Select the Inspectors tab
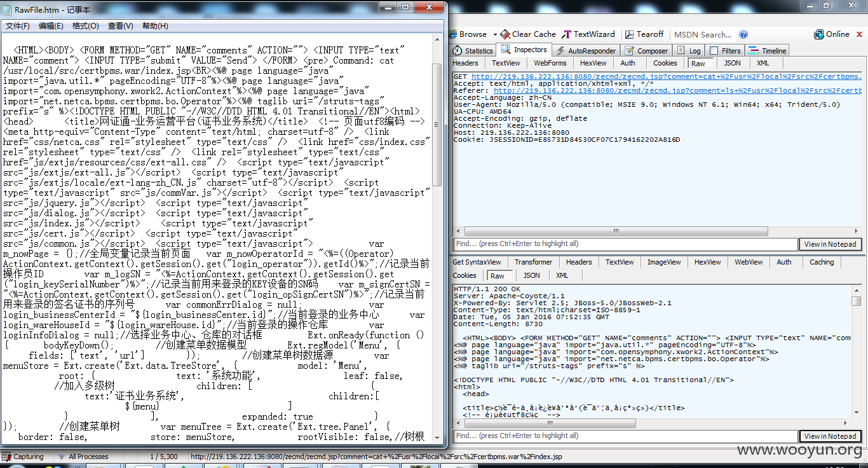Screen dimensions: 868x468 (525, 50)
